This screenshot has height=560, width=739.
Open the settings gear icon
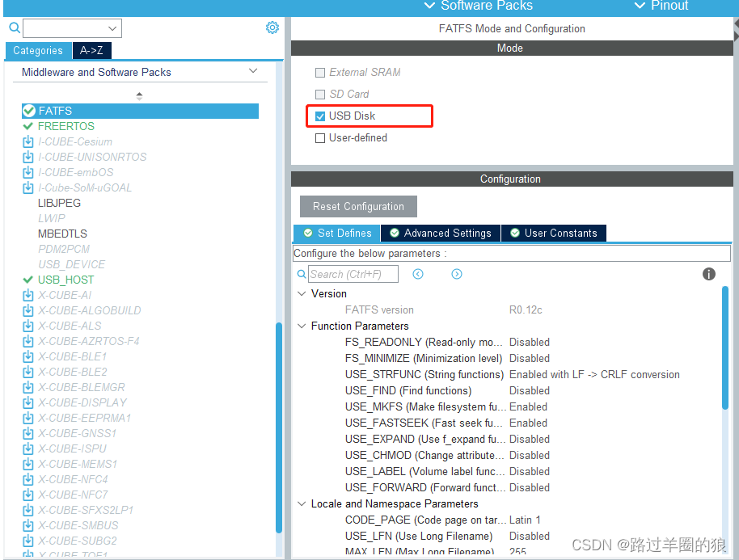click(272, 27)
